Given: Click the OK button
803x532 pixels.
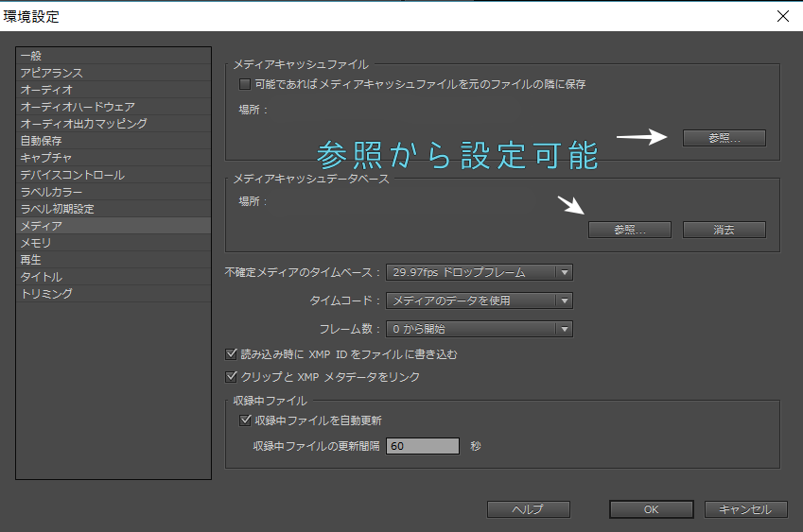Looking at the screenshot, I should click(651, 509).
